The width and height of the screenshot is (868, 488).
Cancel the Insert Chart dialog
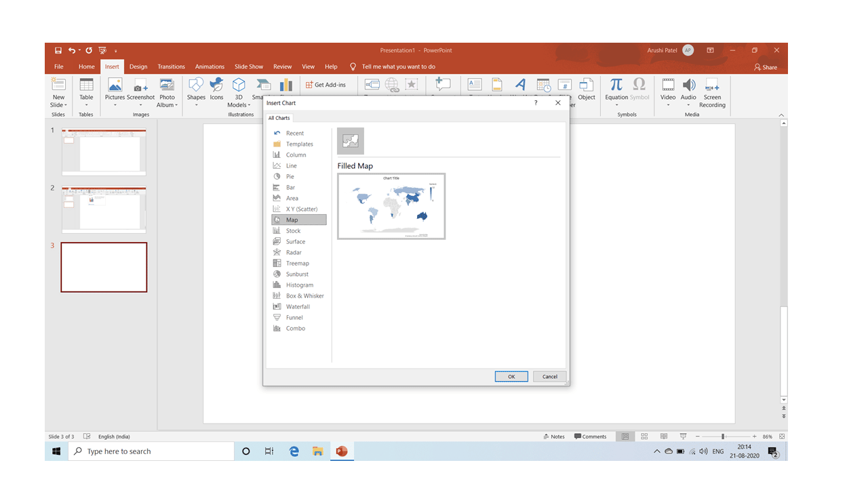tap(549, 376)
